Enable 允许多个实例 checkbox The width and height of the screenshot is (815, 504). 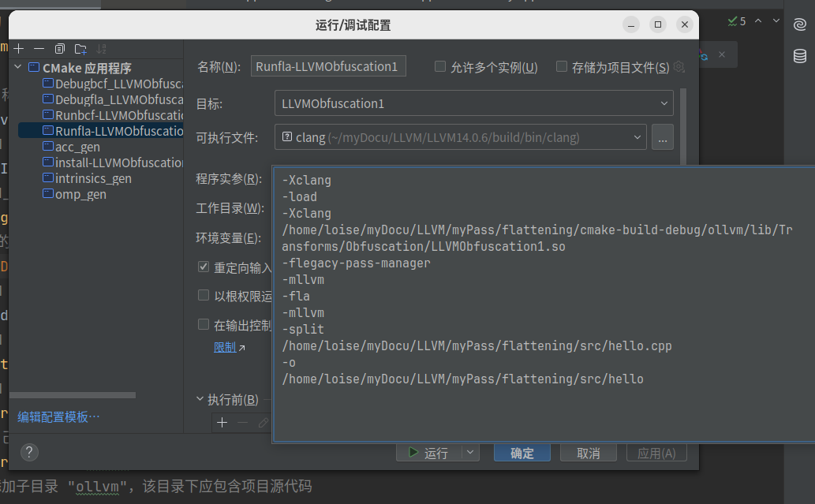click(440, 66)
